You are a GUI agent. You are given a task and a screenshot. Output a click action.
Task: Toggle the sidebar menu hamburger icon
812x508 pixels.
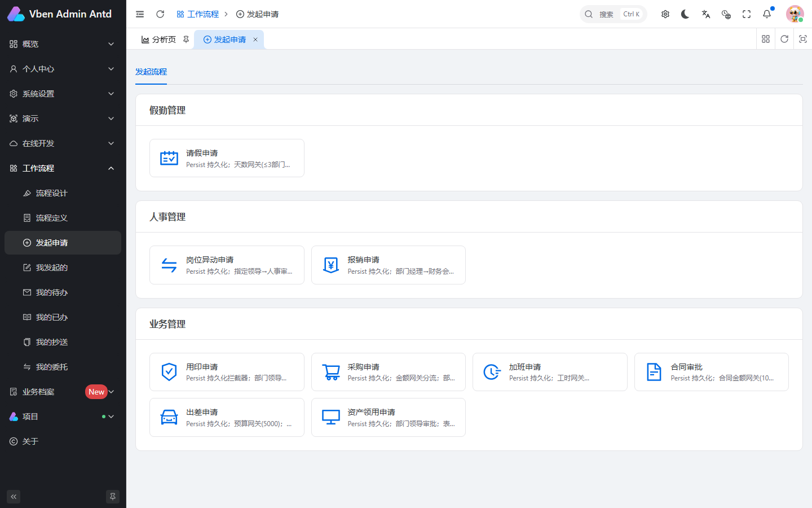coord(140,14)
